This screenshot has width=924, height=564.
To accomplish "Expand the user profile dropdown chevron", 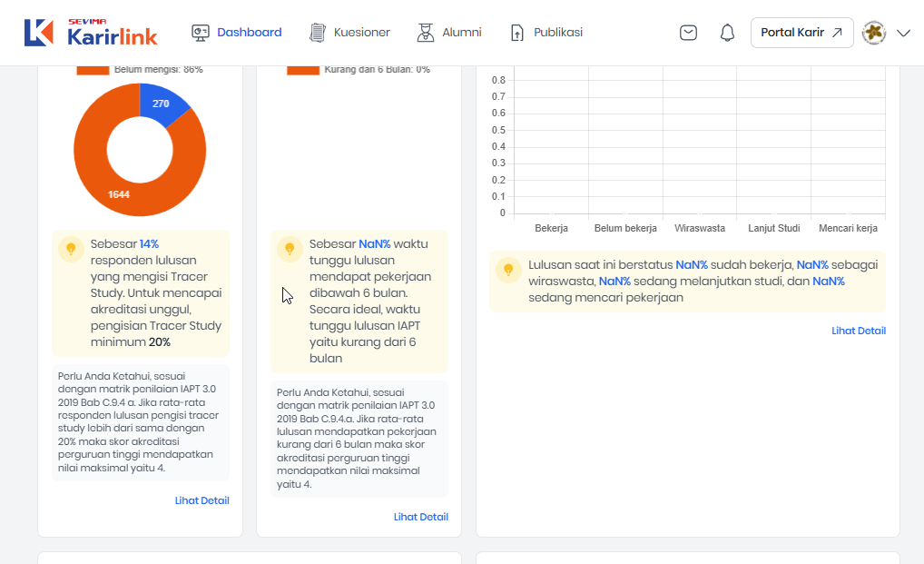I will [903, 33].
